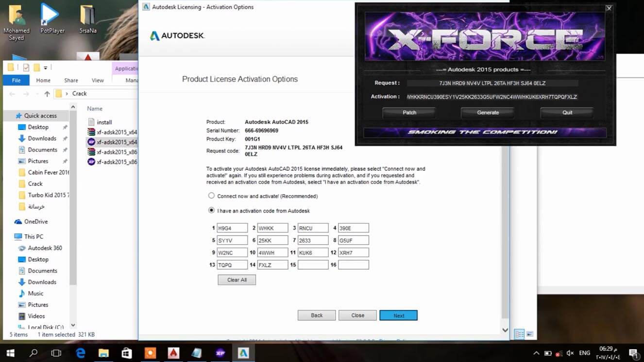The height and width of the screenshot is (362, 644).
Task: Click the Explorer Forward navigation arrow
Action: [26, 94]
